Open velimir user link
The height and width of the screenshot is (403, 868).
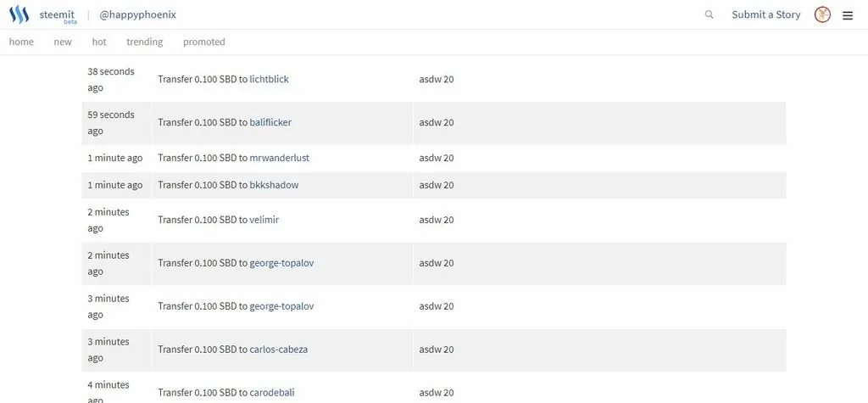(x=264, y=220)
